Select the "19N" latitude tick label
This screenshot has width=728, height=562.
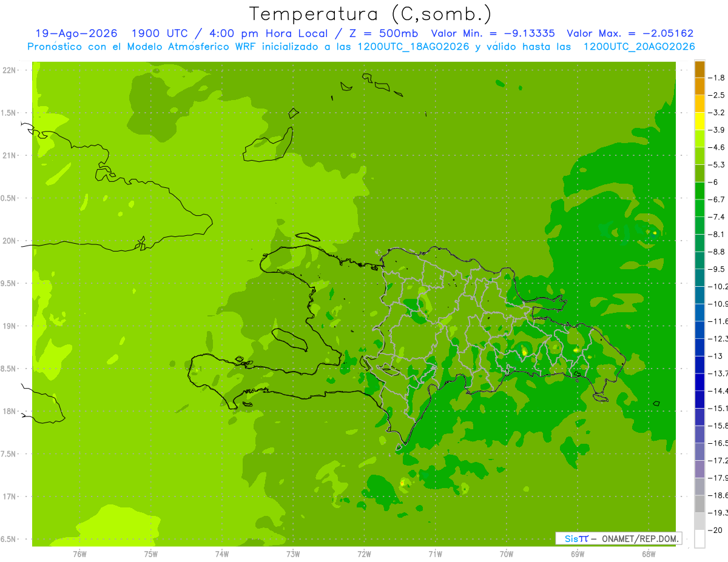(10, 326)
